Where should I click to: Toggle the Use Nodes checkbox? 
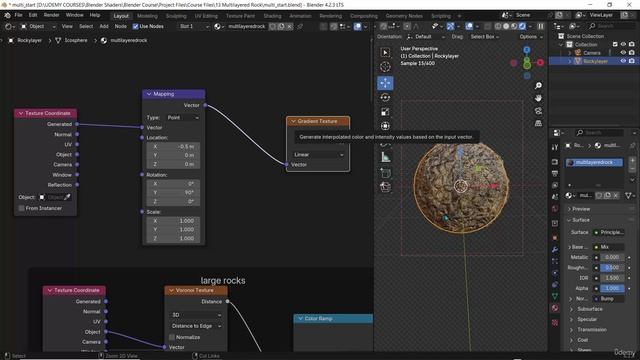(x=136, y=27)
